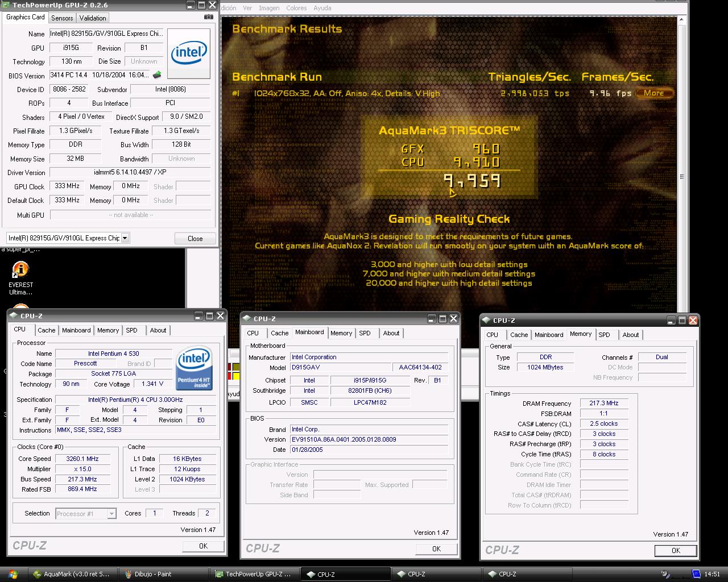Screen dimensions: 728x582
Task: Click the Core Speed '3260.1 MHz' value
Action: tap(82, 459)
